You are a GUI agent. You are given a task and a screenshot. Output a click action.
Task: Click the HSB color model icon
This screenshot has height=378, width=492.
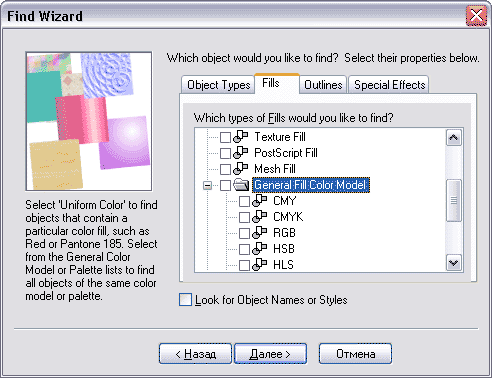[x=259, y=249]
